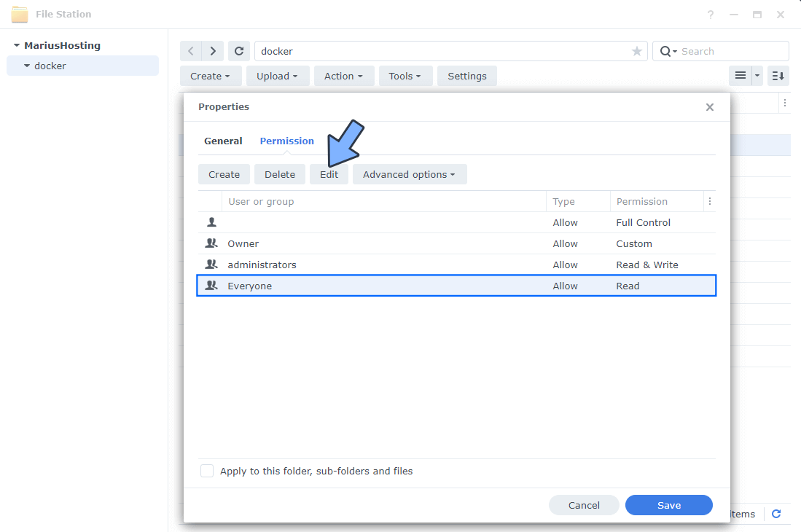Select the Permission tab

pyautogui.click(x=286, y=141)
